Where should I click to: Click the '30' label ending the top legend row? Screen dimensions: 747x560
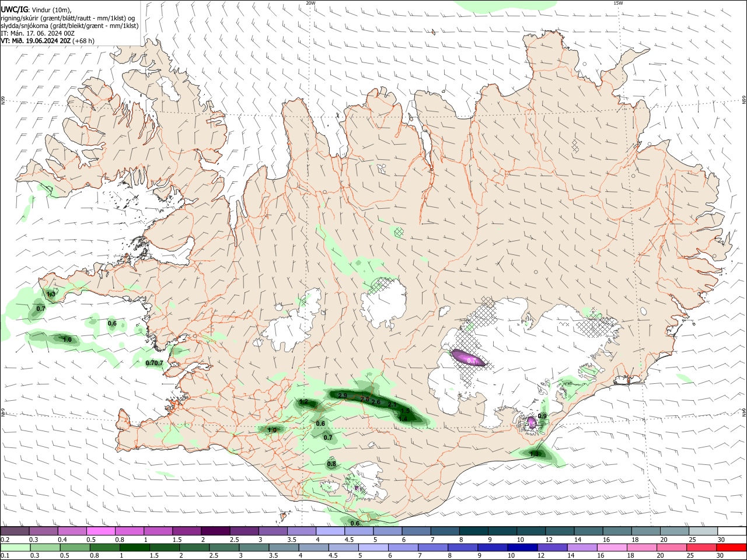pyautogui.click(x=721, y=540)
